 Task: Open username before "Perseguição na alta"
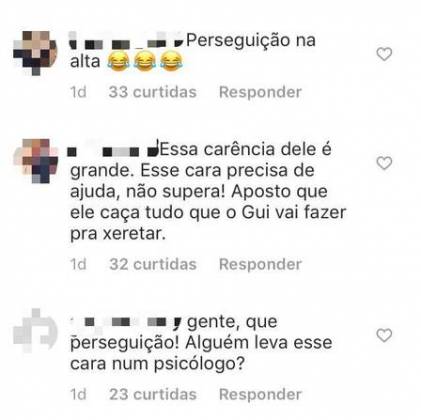coord(126,42)
